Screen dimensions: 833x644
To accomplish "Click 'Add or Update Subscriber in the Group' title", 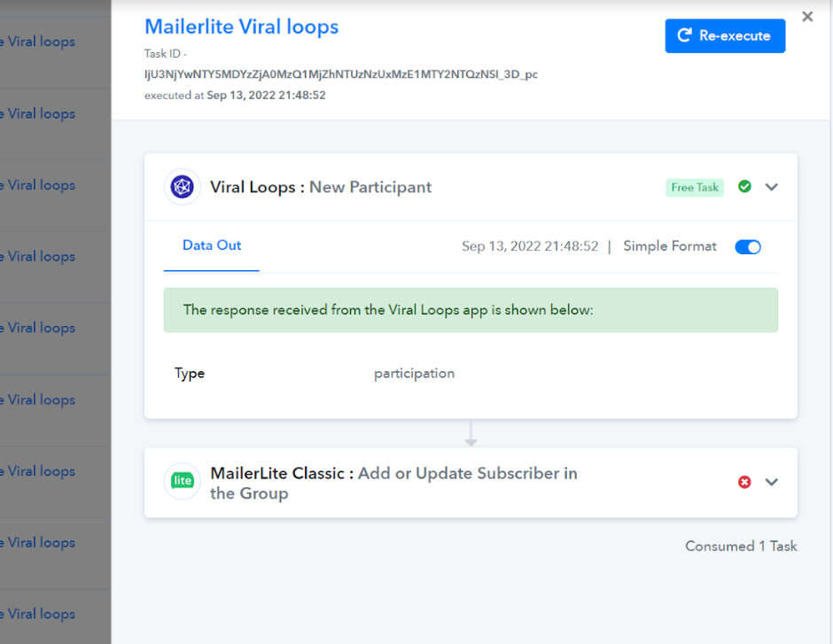I will pyautogui.click(x=393, y=483).
